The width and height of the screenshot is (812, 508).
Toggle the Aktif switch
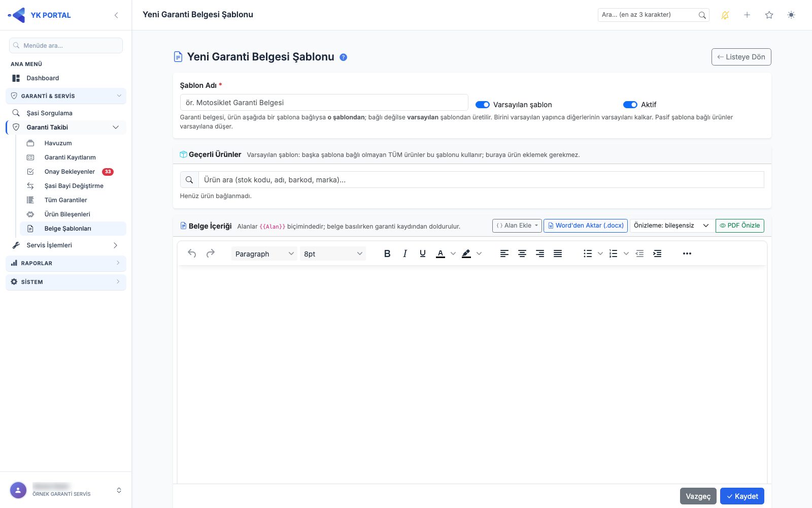(630, 105)
